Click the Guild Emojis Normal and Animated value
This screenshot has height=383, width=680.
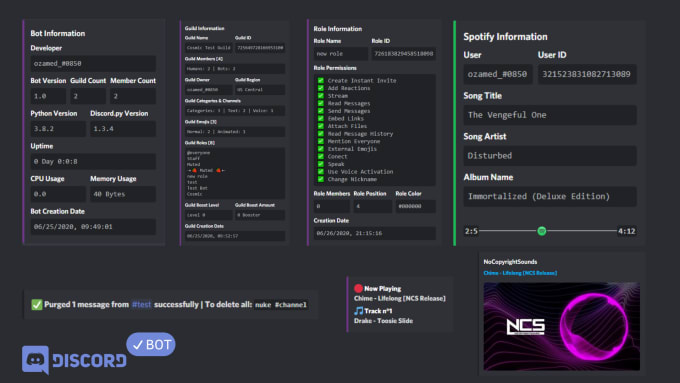(x=235, y=131)
